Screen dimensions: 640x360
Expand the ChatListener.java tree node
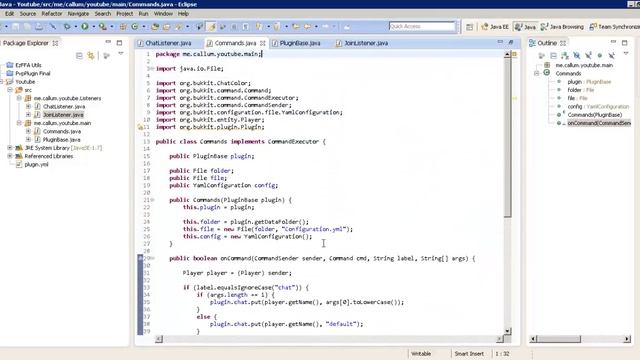pyautogui.click(x=28, y=107)
